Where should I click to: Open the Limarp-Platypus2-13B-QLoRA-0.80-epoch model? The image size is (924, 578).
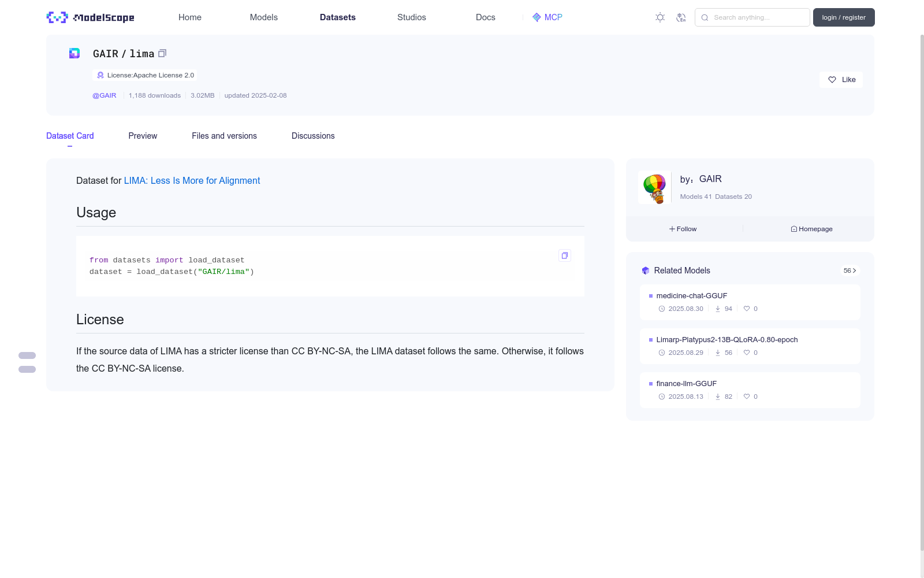click(x=727, y=340)
